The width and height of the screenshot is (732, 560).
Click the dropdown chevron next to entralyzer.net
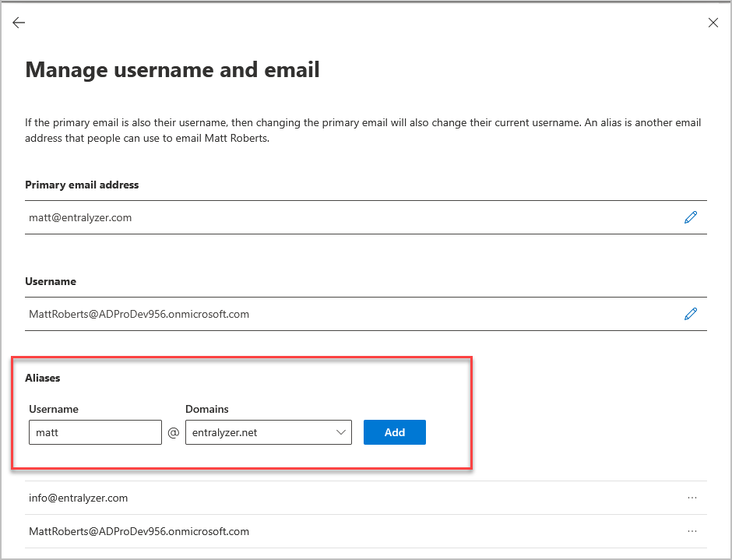(340, 432)
